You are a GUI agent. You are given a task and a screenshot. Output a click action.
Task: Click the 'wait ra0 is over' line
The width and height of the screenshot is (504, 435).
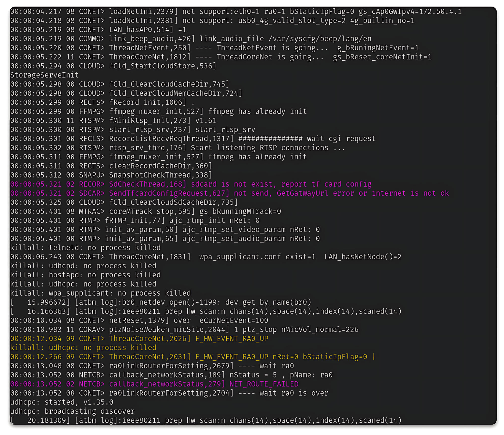coord(169,393)
